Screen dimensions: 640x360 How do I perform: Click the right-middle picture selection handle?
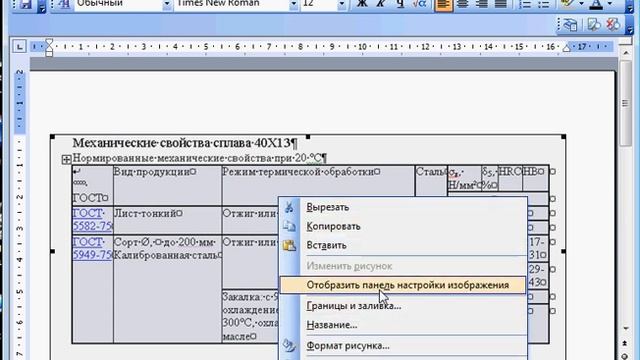563,251
